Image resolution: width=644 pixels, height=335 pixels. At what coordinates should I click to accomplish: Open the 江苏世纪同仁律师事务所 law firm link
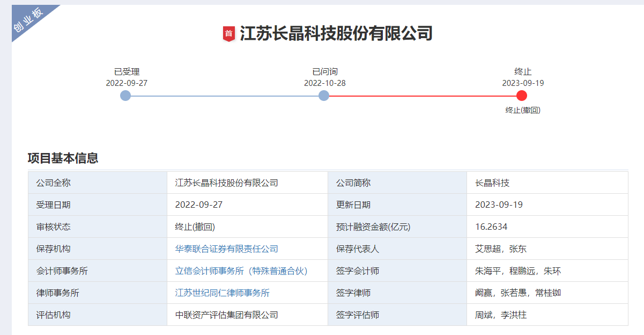coord(223,293)
